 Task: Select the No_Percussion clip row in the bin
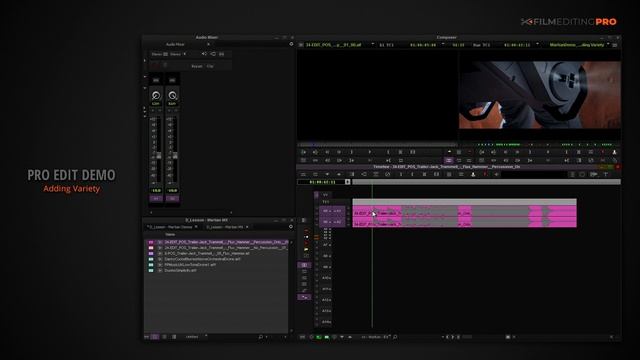tap(217, 248)
